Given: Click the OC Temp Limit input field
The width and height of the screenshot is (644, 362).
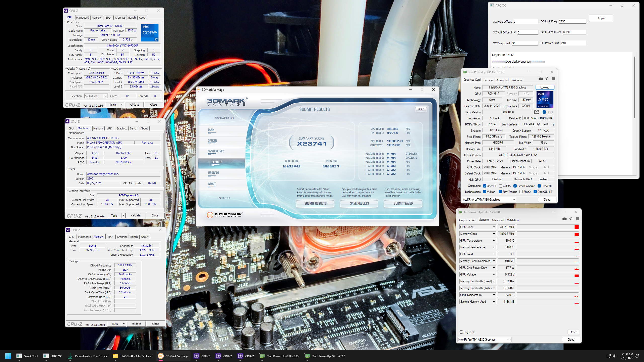Looking at the screenshot, I should click(x=525, y=43).
